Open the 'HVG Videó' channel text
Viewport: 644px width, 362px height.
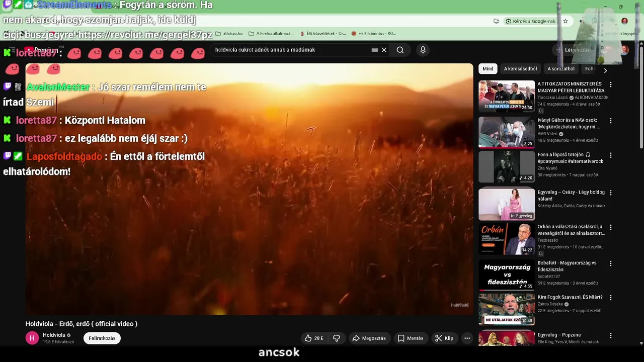tap(547, 134)
